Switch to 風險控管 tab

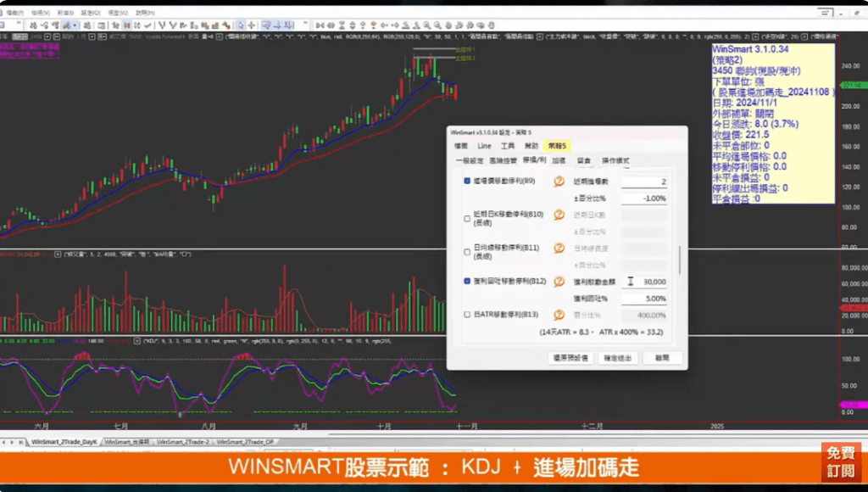tap(504, 160)
